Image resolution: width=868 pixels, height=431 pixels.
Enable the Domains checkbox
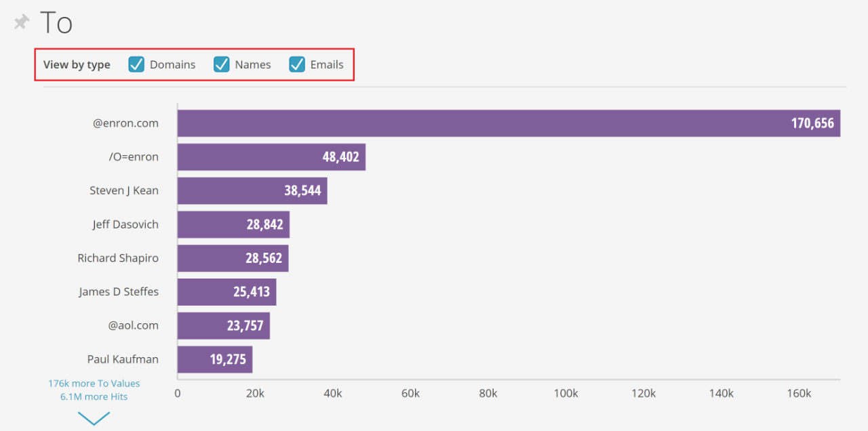pyautogui.click(x=136, y=64)
